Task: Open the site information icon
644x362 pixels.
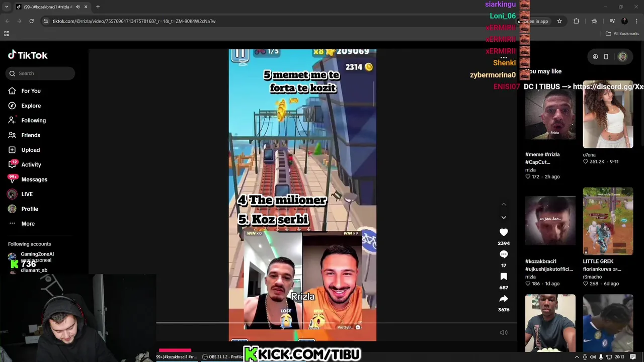Action: pos(46,21)
